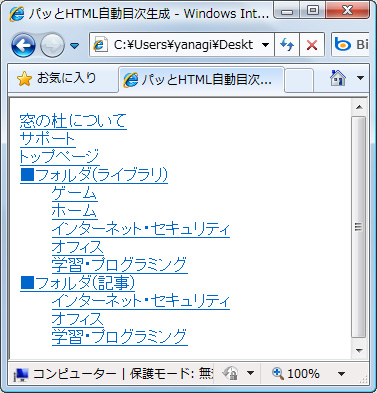
Task: Click the computer zone icon in status bar
Action: click(x=21, y=374)
